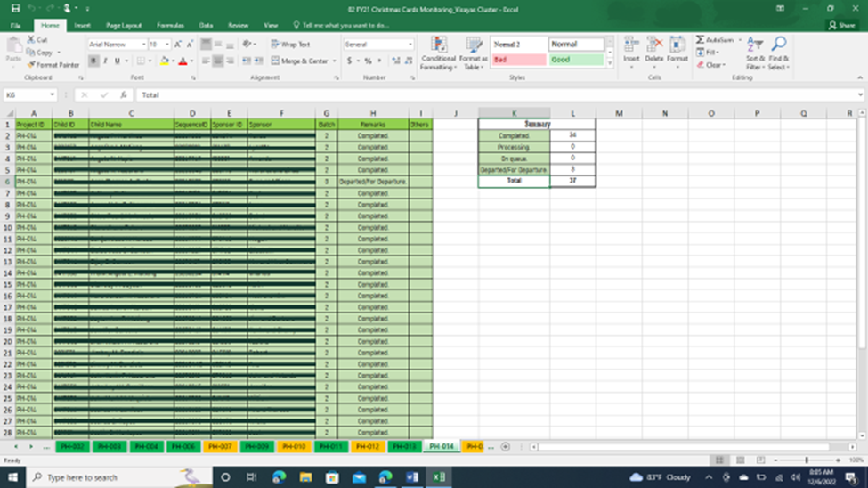The image size is (868, 488).
Task: Click the Windows Start button
Action: click(x=12, y=477)
